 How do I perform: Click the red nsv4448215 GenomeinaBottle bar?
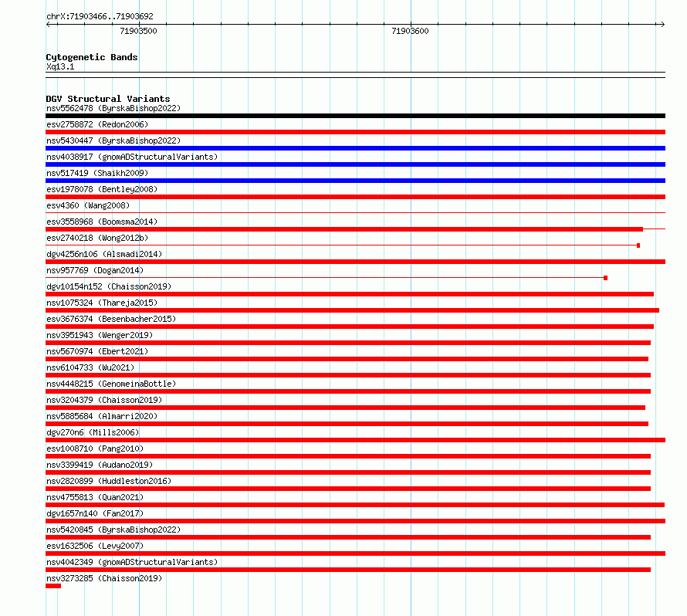[x=348, y=391]
